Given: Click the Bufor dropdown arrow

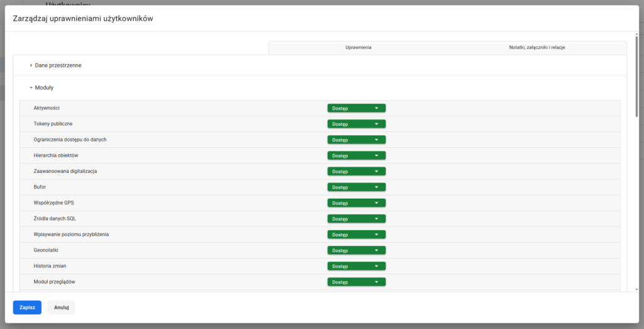Looking at the screenshot, I should 377,187.
